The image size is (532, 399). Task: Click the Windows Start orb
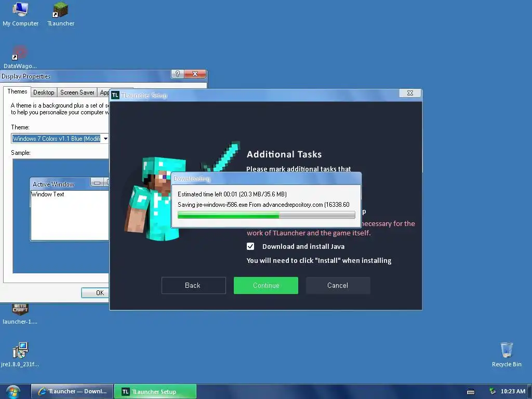13,392
